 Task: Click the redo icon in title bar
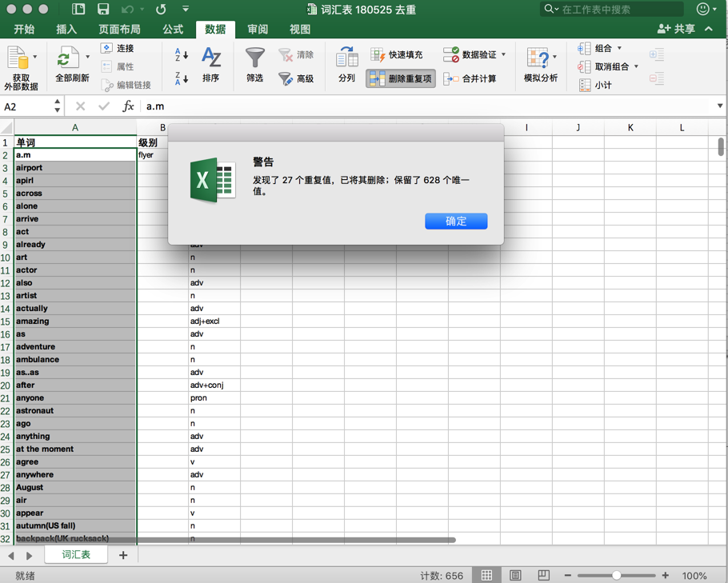coord(161,9)
